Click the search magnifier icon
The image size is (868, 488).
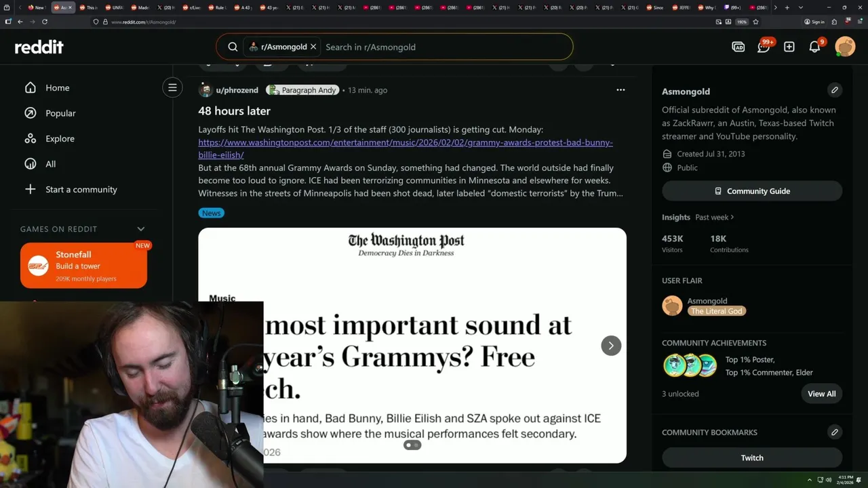coord(233,47)
